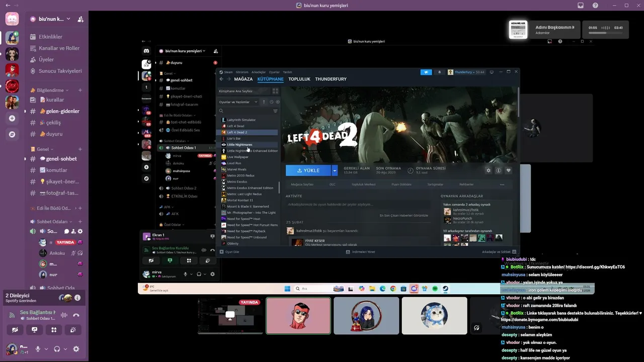Toggle screen share button in voice panel
Image resolution: width=644 pixels, height=362 pixels.
[x=34, y=330]
